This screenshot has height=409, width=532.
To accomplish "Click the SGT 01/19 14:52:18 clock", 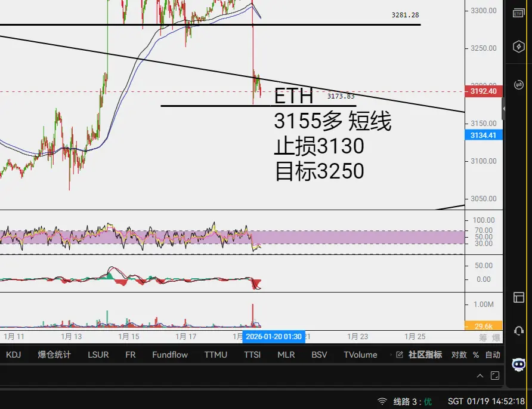I will click(486, 401).
